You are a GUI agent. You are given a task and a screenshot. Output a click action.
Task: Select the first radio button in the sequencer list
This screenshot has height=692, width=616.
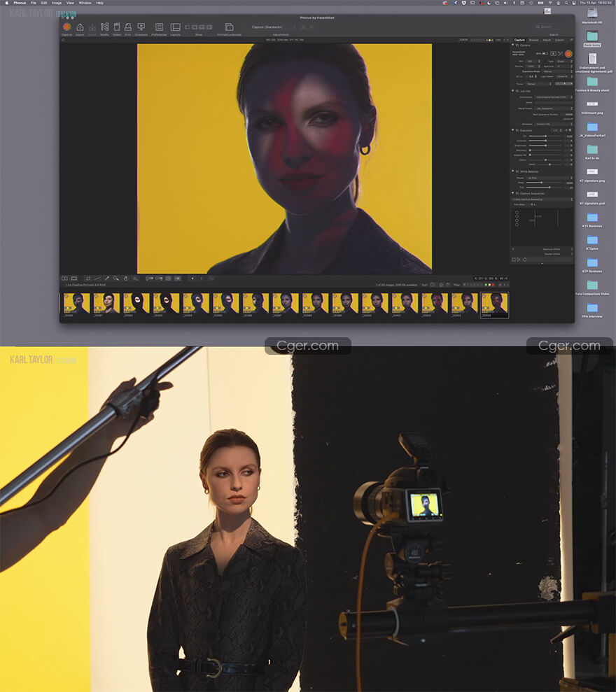pos(517,212)
